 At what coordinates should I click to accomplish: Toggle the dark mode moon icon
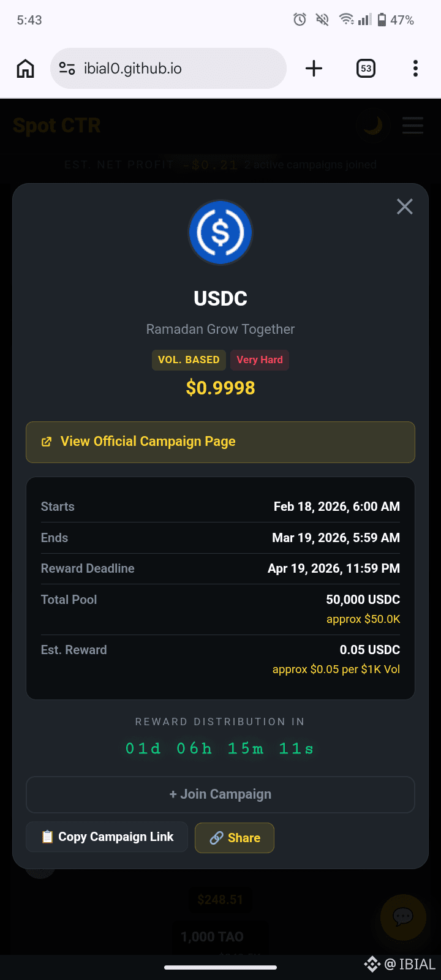(x=372, y=126)
